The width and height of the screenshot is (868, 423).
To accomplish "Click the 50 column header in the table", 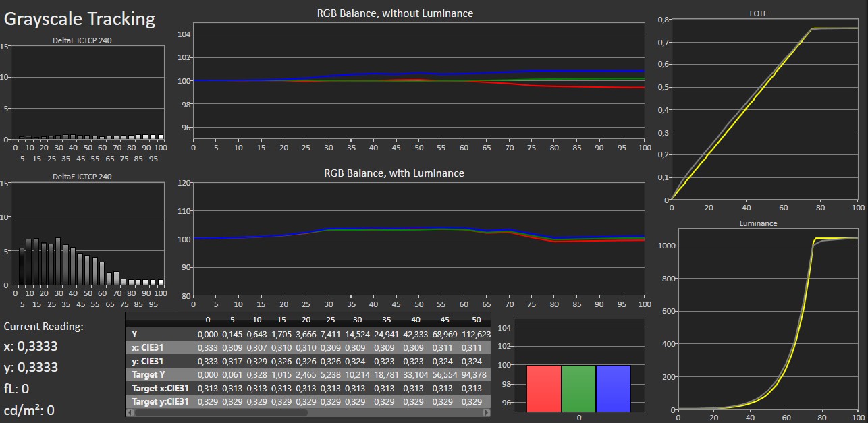I will [x=476, y=320].
